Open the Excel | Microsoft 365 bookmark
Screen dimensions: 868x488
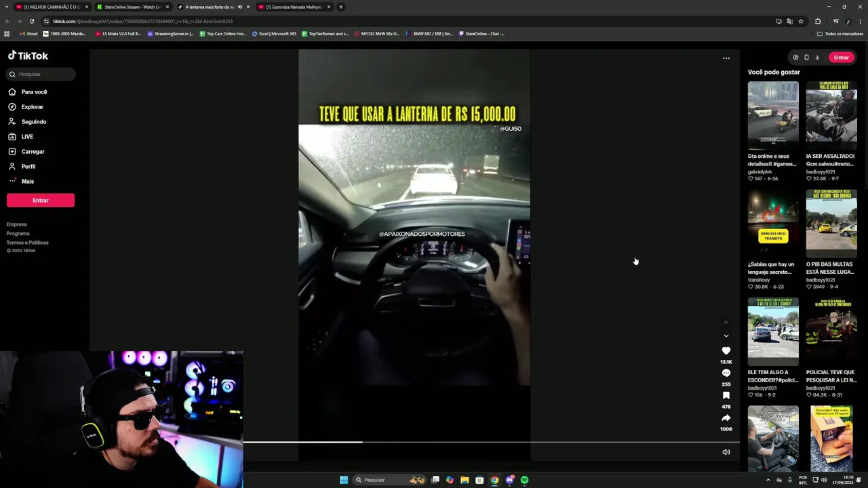click(x=274, y=33)
